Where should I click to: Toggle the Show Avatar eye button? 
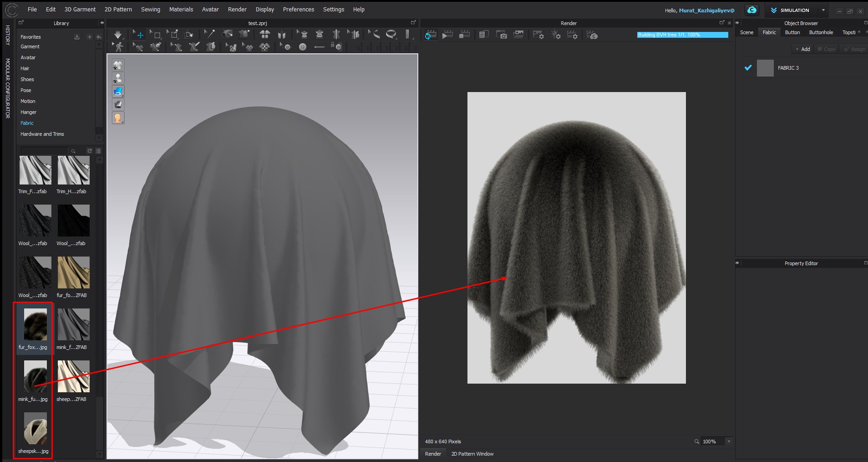tap(118, 78)
